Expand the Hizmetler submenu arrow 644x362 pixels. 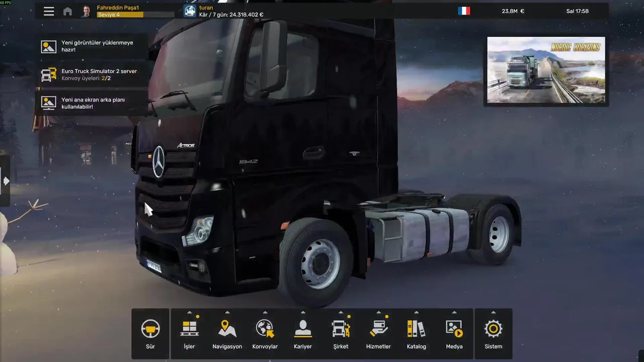tap(378, 312)
